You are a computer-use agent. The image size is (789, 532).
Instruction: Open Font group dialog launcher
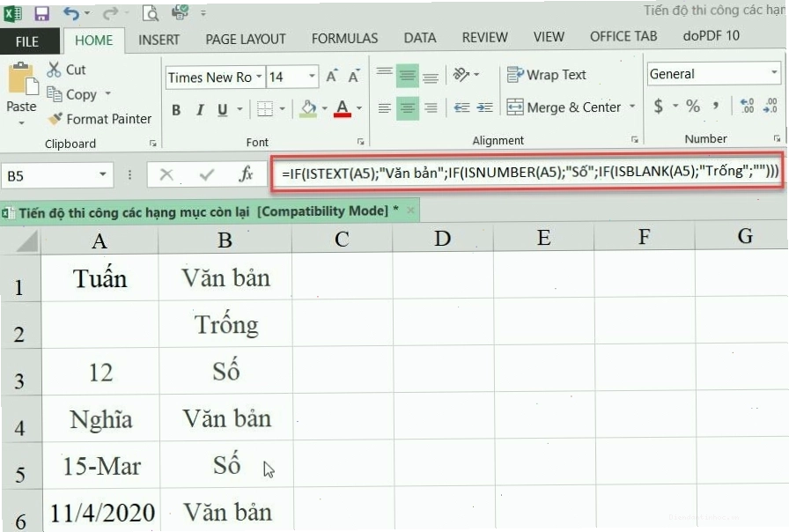[x=361, y=142]
